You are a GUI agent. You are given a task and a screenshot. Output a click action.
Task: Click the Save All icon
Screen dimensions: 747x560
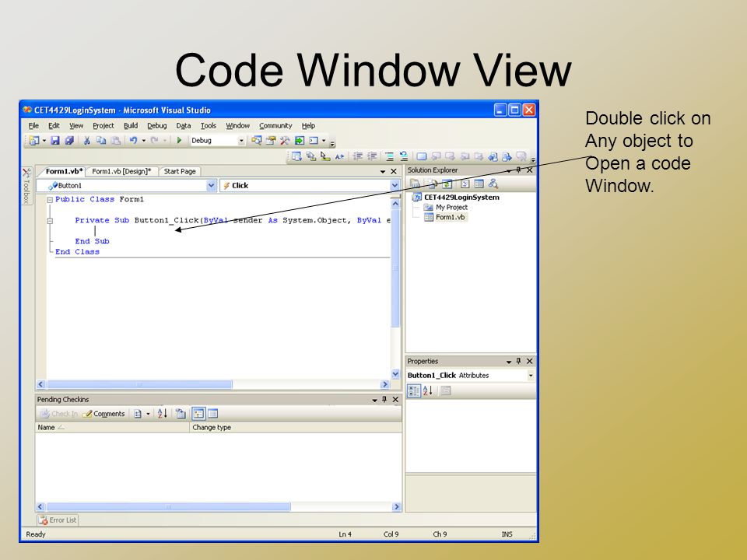pos(69,141)
